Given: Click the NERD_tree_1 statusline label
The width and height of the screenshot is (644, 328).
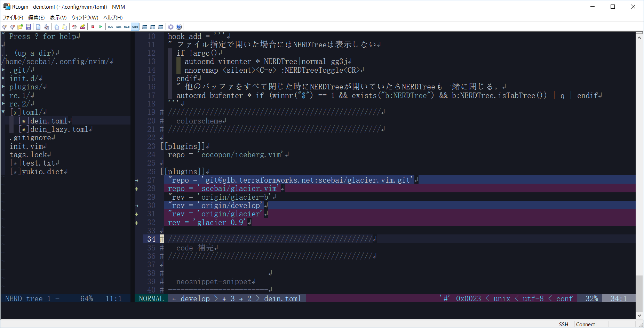Looking at the screenshot, I should [x=28, y=298].
